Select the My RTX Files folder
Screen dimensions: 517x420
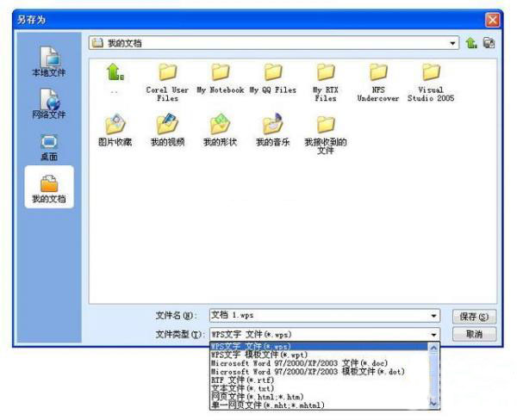(326, 83)
